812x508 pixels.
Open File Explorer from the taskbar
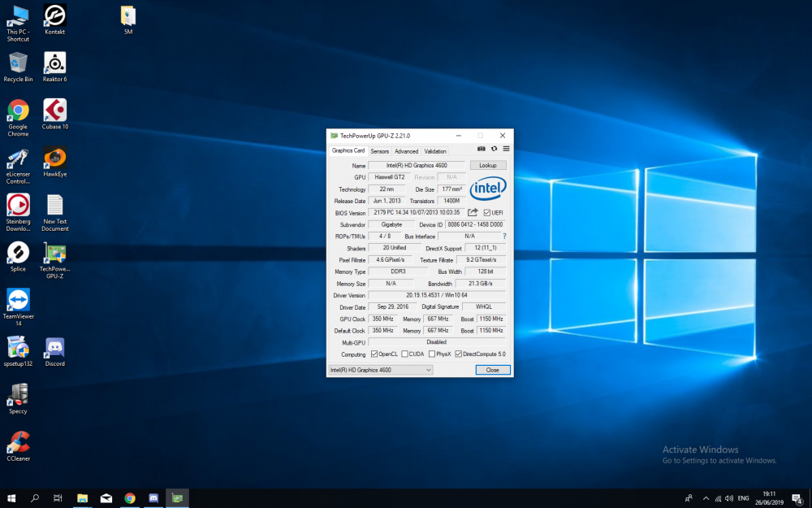tap(82, 498)
